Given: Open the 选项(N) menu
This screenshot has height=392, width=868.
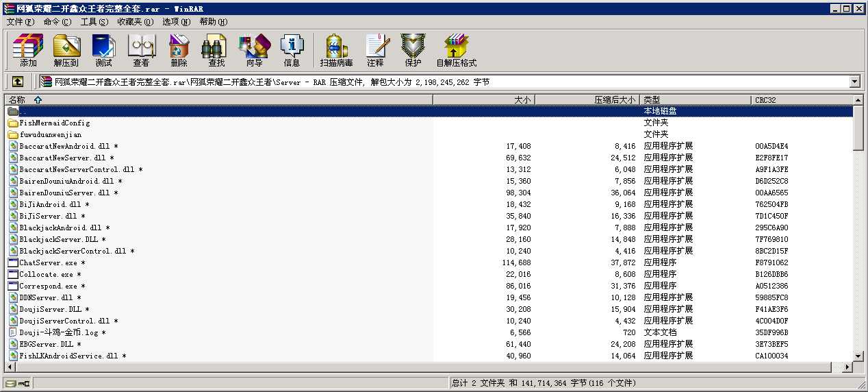Looking at the screenshot, I should coord(177,22).
